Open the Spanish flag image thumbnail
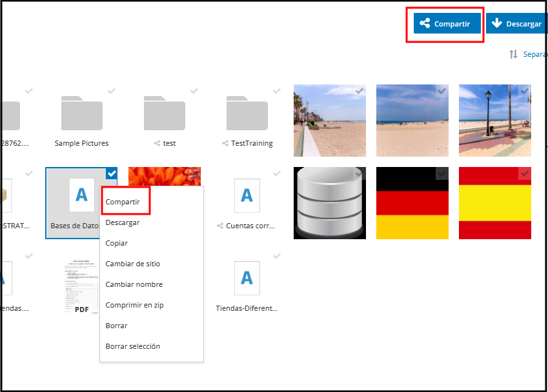548x392 pixels. pyautogui.click(x=495, y=203)
